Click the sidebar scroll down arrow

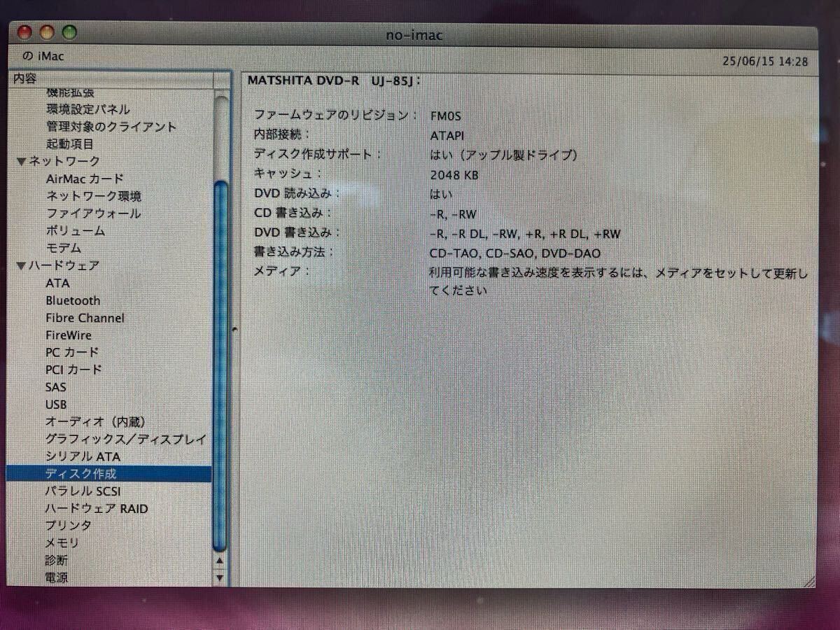click(x=220, y=577)
